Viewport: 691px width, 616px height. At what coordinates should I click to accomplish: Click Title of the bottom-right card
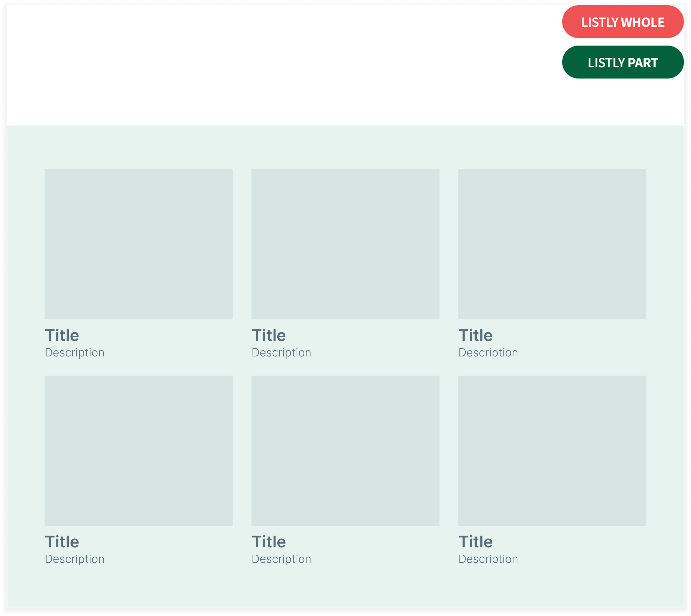475,542
